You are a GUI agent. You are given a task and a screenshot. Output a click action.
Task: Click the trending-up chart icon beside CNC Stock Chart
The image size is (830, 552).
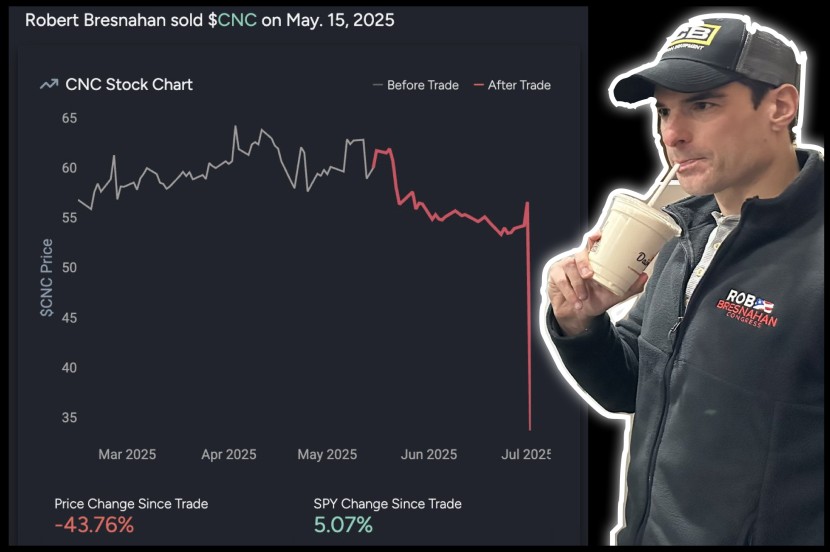coord(49,85)
